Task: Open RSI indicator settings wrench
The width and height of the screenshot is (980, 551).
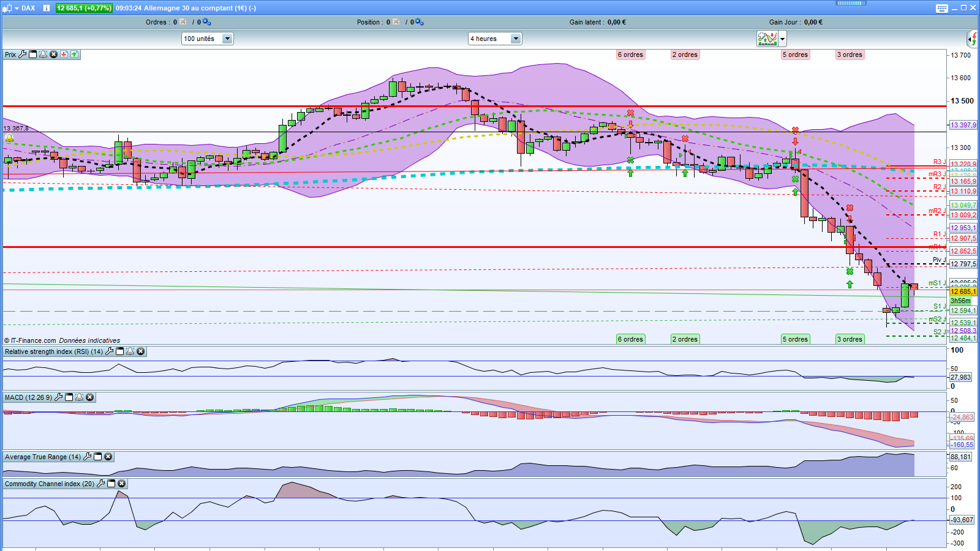Action: pyautogui.click(x=110, y=351)
